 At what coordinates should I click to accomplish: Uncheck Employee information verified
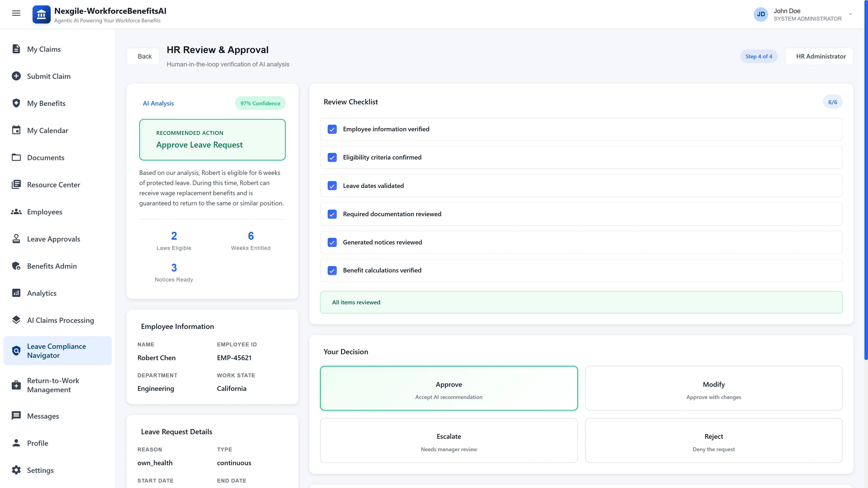coord(332,129)
